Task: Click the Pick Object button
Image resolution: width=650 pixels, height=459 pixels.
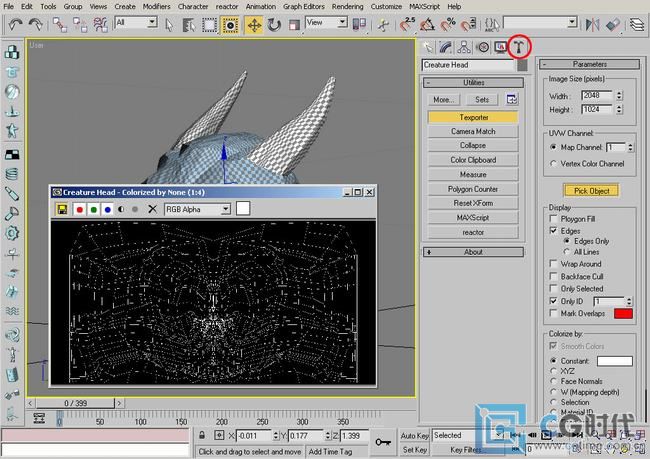Action: pyautogui.click(x=591, y=191)
